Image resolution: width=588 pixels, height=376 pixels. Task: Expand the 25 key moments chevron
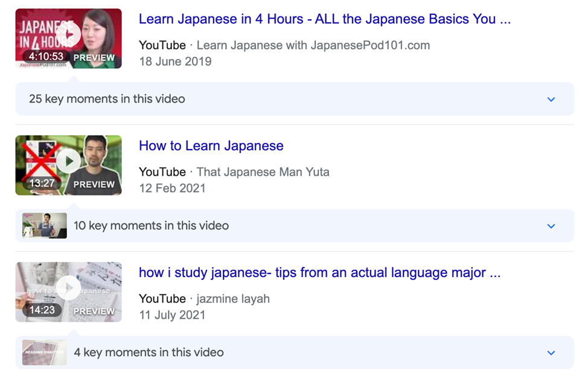point(551,99)
